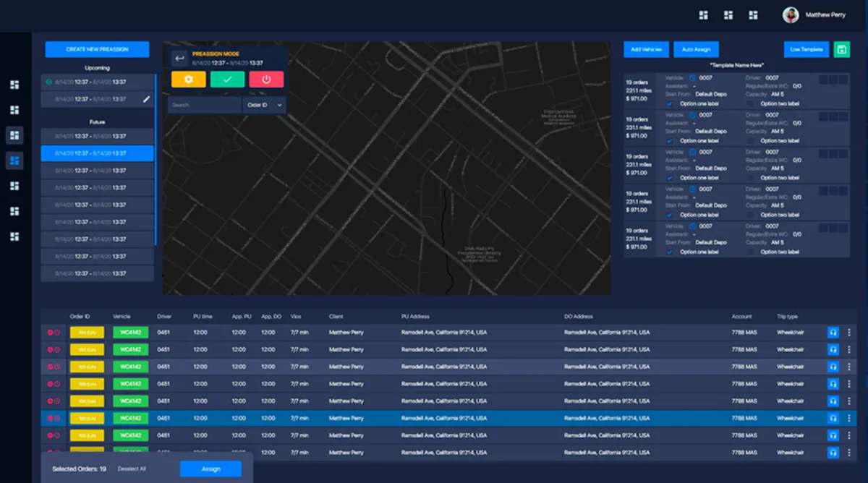
Task: Click the Add Vehicles button
Action: [646, 49]
